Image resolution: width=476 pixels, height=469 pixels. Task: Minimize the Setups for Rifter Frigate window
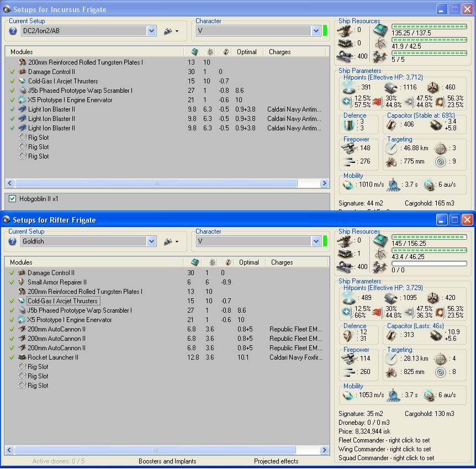tap(442, 220)
